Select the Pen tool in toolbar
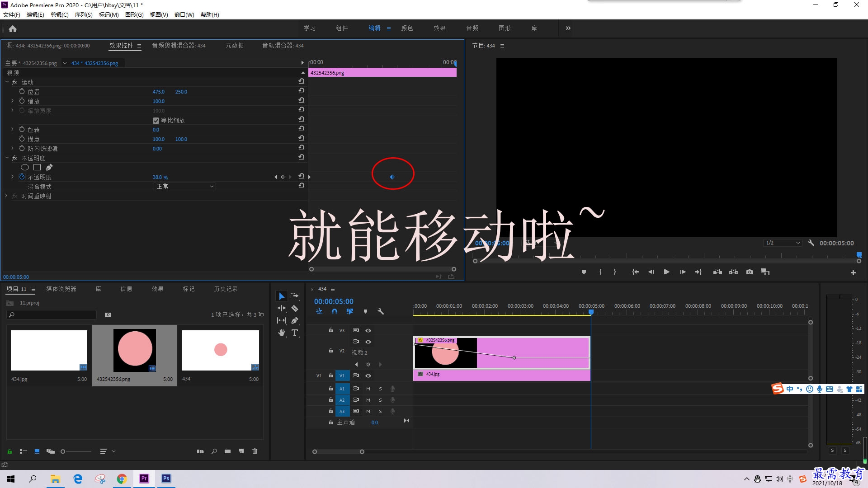 click(295, 320)
